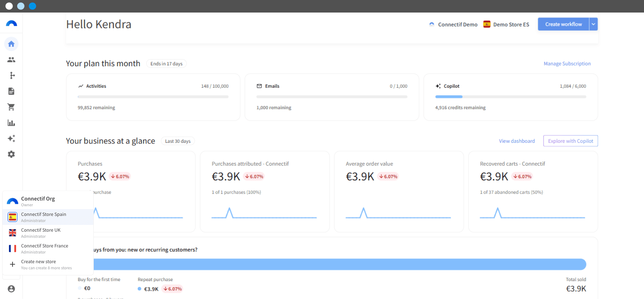Screen dimensions: 644x299
Task: Select Connectif Org in the store menu
Action: pyautogui.click(x=48, y=201)
